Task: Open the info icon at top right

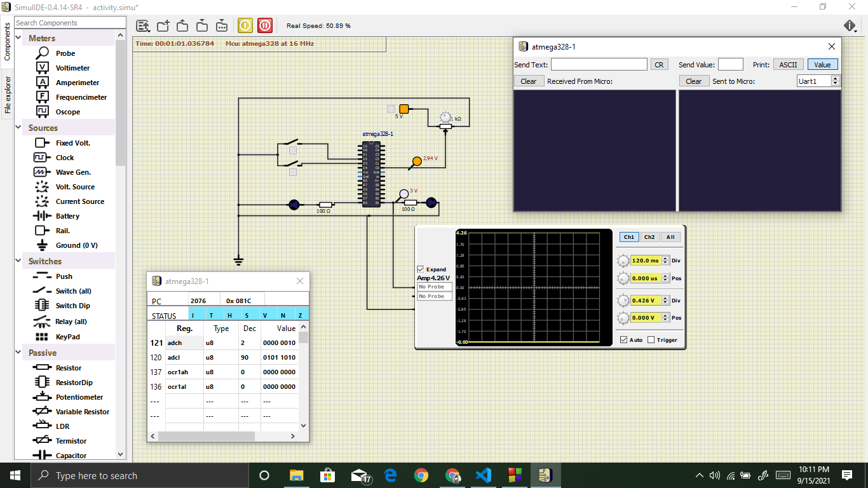Action: (x=850, y=25)
